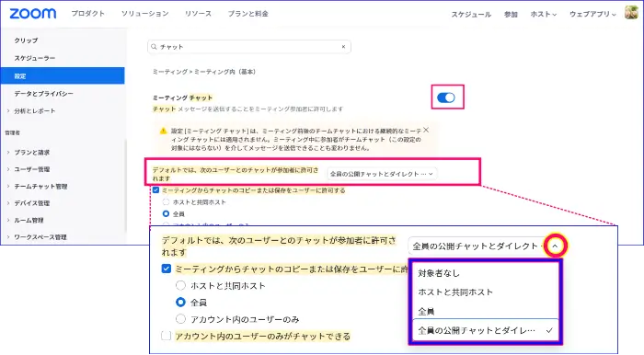
Task: Click スケジュール link
Action: (471, 15)
